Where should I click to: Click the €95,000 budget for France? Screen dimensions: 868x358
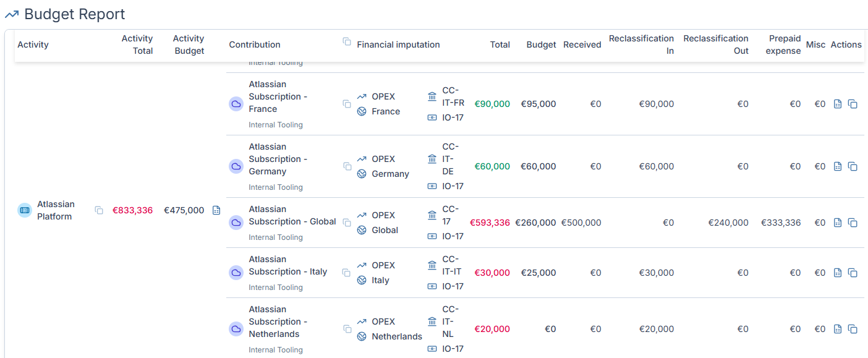(x=538, y=104)
